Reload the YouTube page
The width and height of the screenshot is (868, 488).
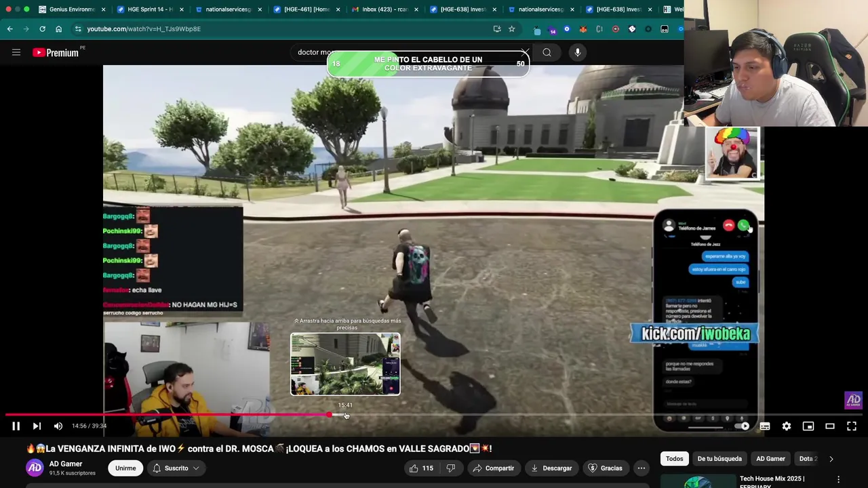click(x=42, y=28)
